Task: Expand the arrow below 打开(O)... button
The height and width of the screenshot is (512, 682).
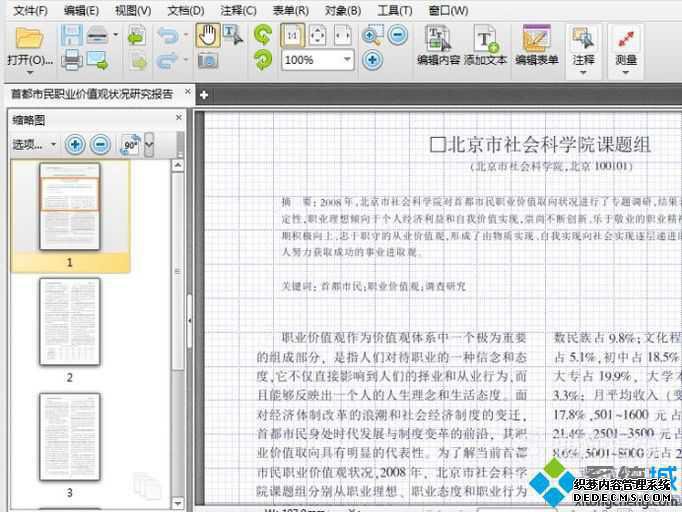Action: [x=30, y=73]
